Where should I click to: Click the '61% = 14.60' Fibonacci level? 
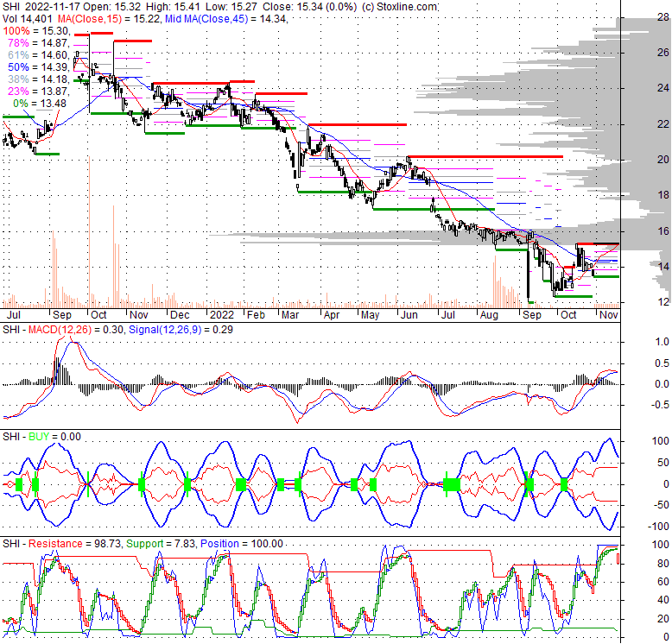pyautogui.click(x=38, y=54)
